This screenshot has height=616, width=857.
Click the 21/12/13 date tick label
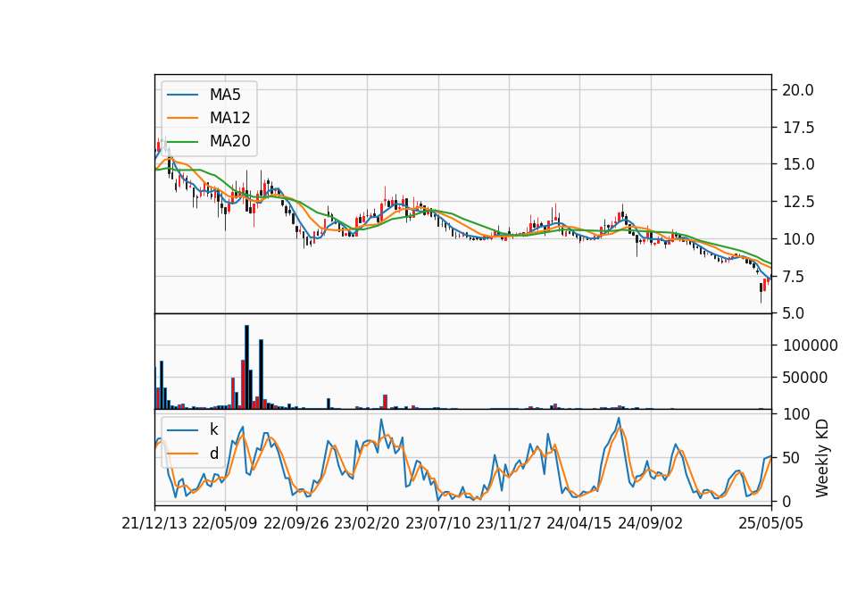(154, 523)
